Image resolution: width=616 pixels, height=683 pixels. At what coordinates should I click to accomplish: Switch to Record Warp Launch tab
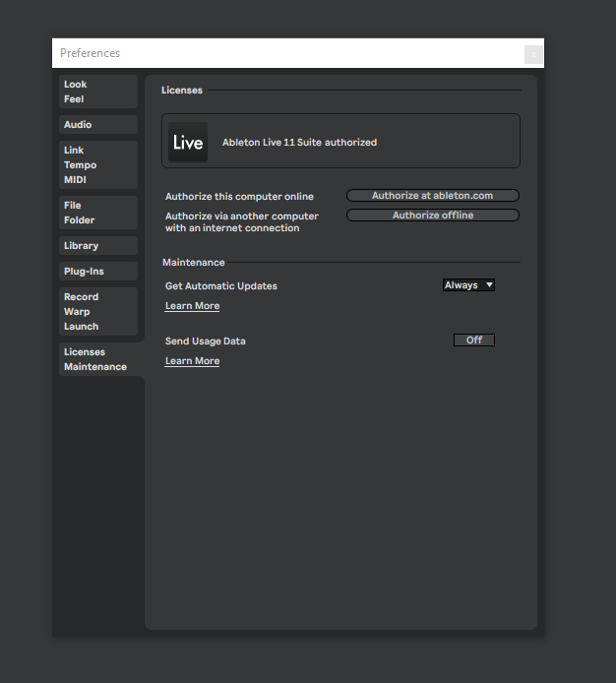point(98,311)
